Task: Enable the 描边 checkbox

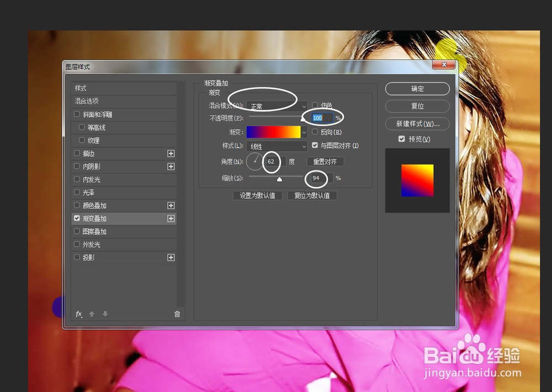Action: click(x=77, y=153)
